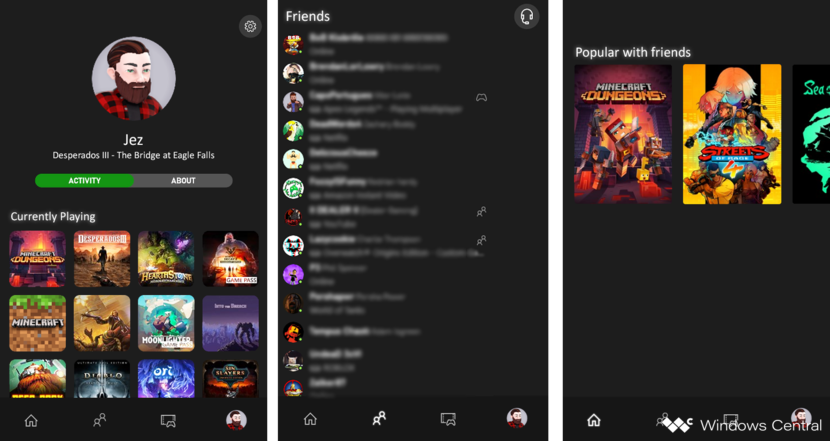Open chat icon below the Friends list

tap(448, 419)
